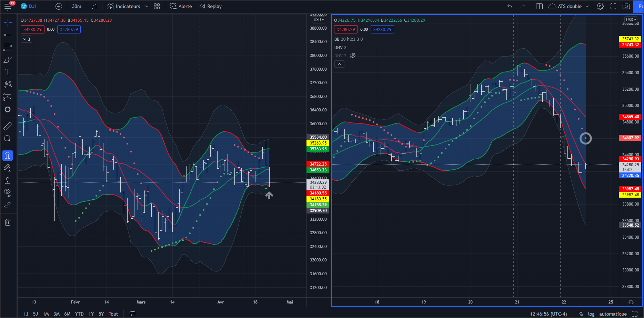This screenshot has width=644, height=318.
Task: Start bar Replay mode
Action: pyautogui.click(x=211, y=6)
